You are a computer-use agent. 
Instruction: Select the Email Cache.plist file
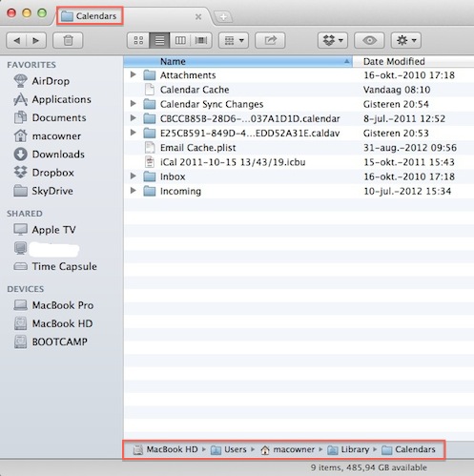(x=197, y=148)
